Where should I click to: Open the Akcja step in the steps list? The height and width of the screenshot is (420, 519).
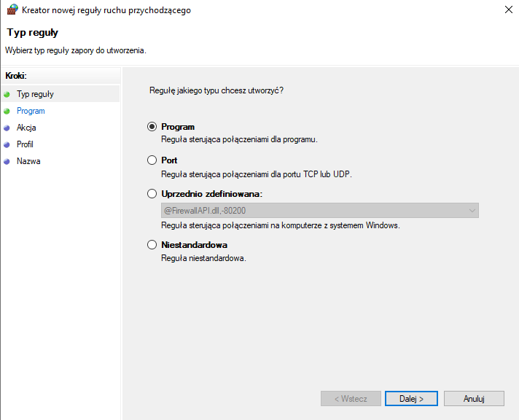[x=26, y=128]
